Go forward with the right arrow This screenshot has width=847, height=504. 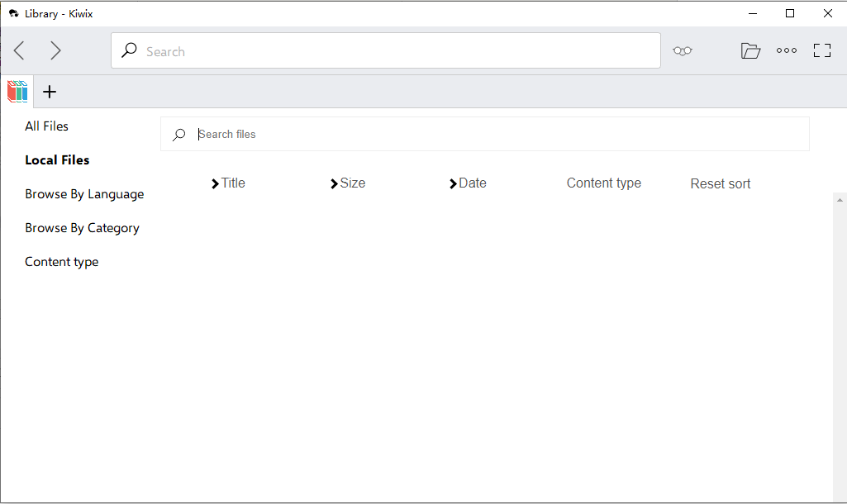(55, 51)
